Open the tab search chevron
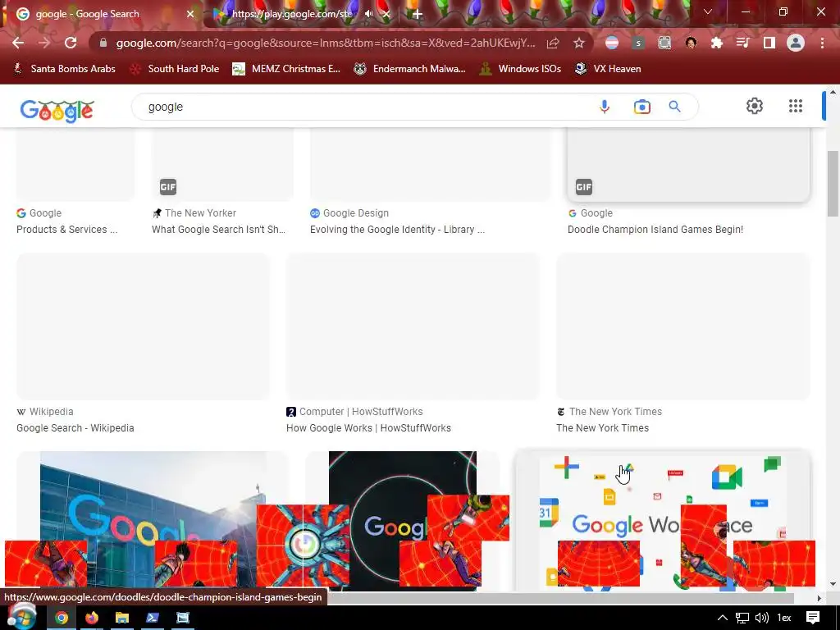Viewport: 840px width, 630px height. [708, 11]
